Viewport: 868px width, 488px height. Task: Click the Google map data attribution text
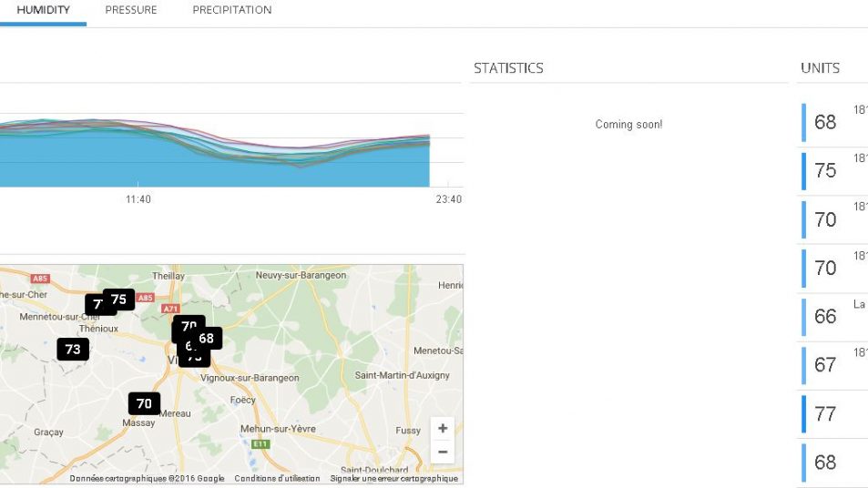[147, 479]
